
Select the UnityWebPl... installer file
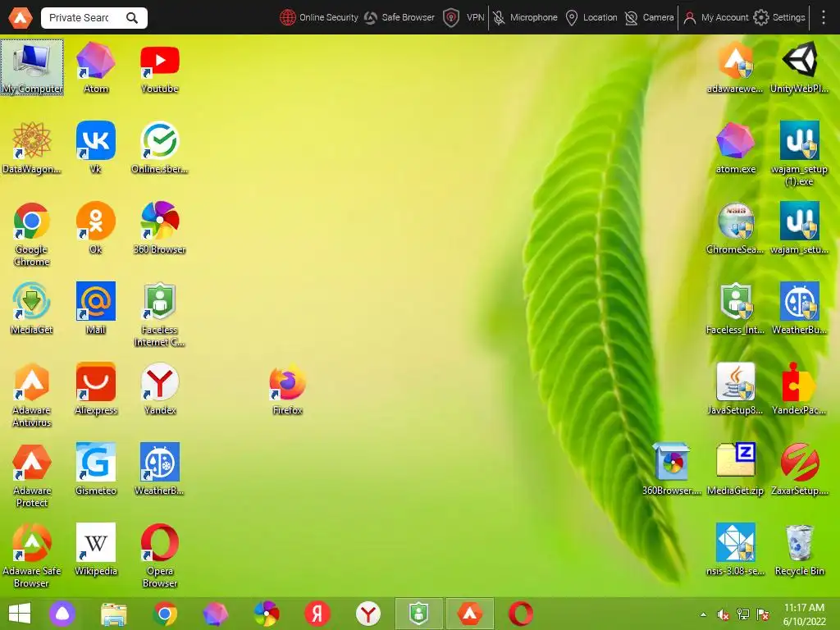799,67
